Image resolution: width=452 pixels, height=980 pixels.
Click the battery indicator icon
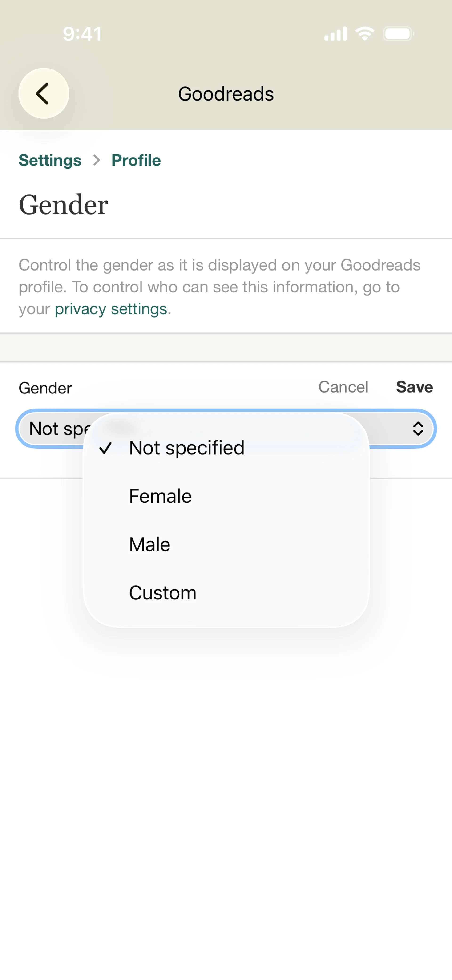coord(399,34)
